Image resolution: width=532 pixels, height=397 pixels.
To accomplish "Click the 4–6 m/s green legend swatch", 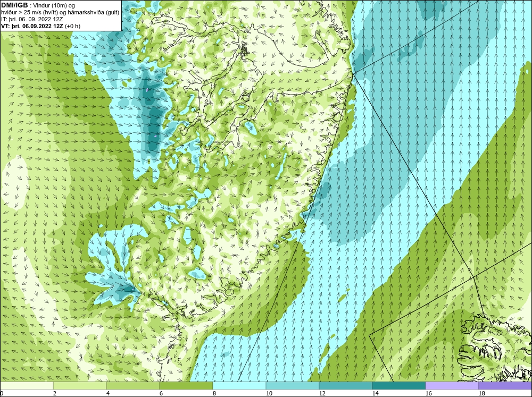I will [x=133, y=385].
